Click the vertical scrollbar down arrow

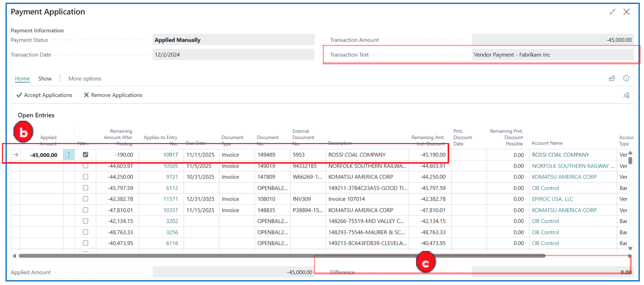[630, 248]
